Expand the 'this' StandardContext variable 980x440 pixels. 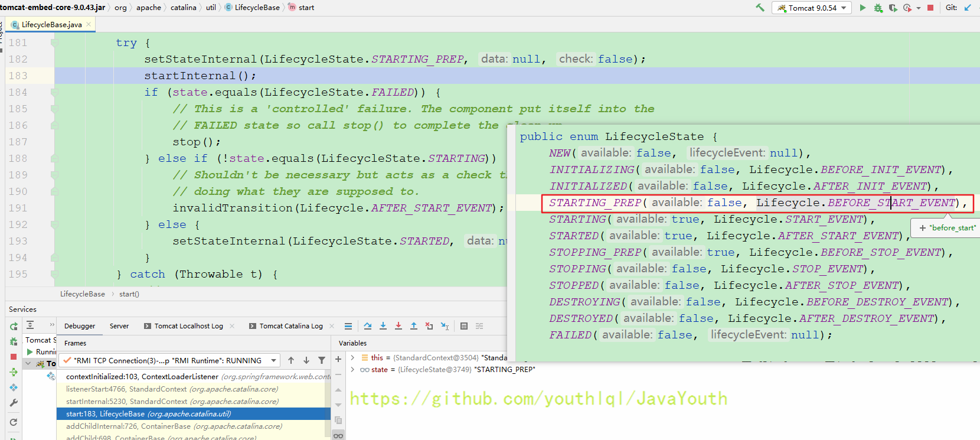[x=352, y=357]
